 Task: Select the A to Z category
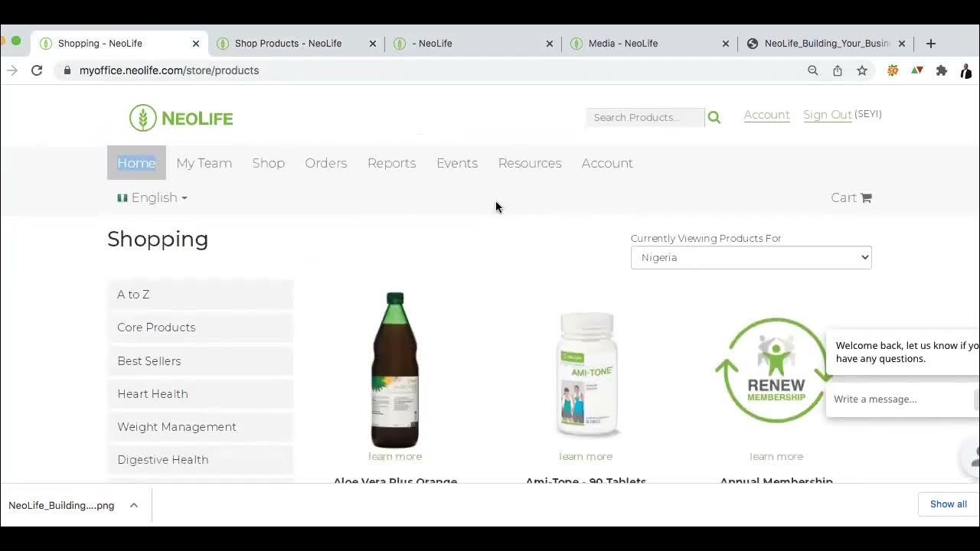coord(201,295)
